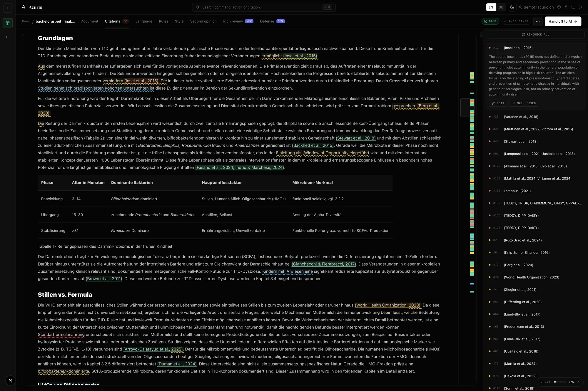Toggle dark mode with the moon icon
Screen dimensions: 588x391
pyautogui.click(x=512, y=7)
